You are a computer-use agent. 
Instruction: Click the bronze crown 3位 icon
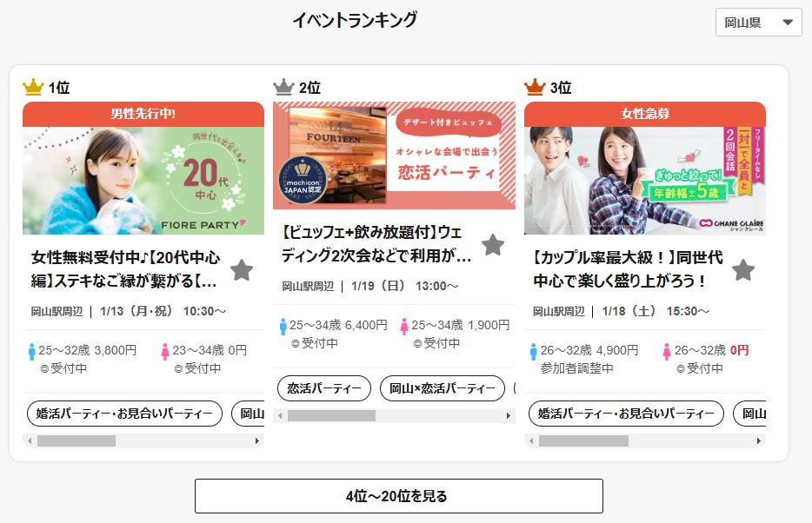click(535, 87)
